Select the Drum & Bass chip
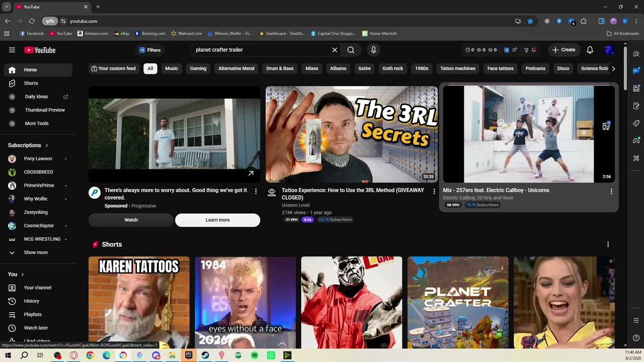This screenshot has width=644, height=362. pos(280,68)
